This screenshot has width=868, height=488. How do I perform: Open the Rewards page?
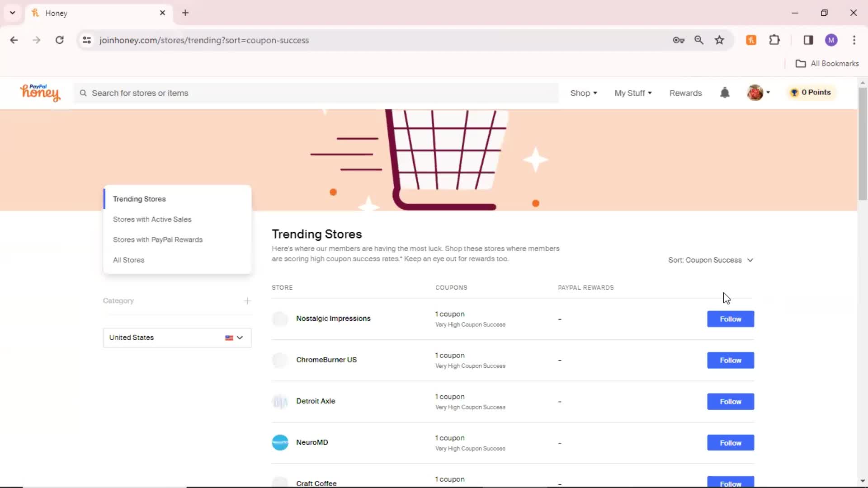685,93
